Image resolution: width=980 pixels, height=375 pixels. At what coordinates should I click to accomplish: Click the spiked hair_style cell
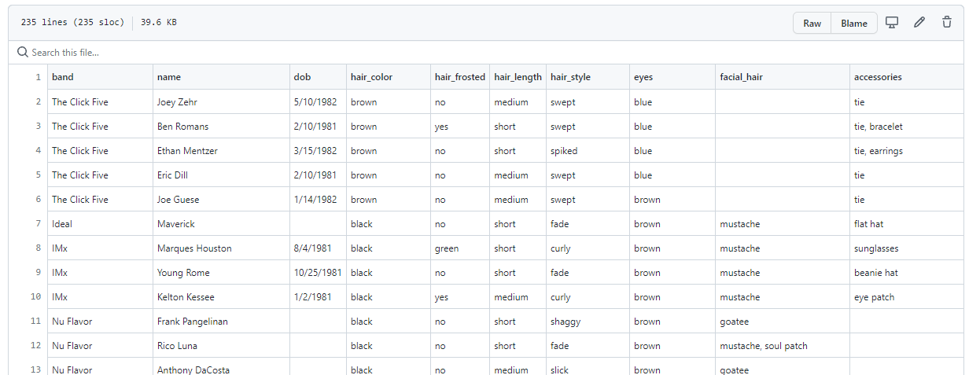(x=588, y=151)
